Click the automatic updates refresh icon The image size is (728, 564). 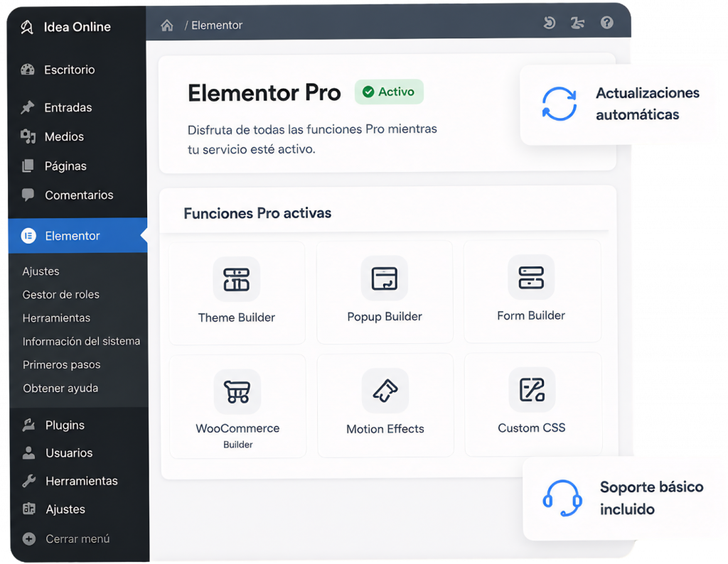pyautogui.click(x=560, y=104)
